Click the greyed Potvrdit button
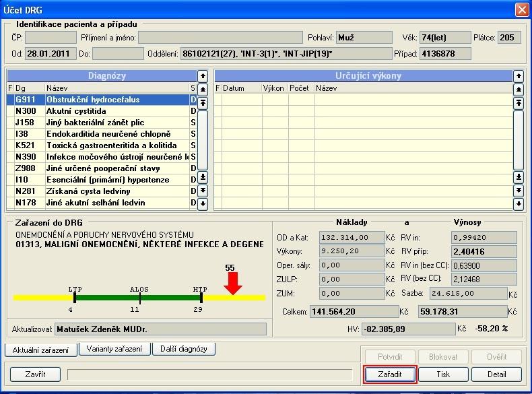Image resolution: width=532 pixels, height=394 pixels. tap(390, 357)
